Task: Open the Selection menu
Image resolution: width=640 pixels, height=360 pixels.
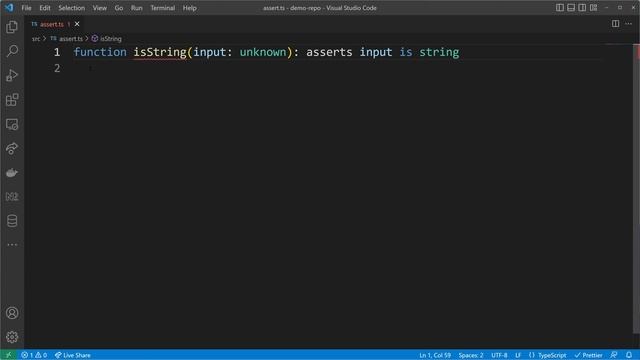Action: pyautogui.click(x=71, y=8)
